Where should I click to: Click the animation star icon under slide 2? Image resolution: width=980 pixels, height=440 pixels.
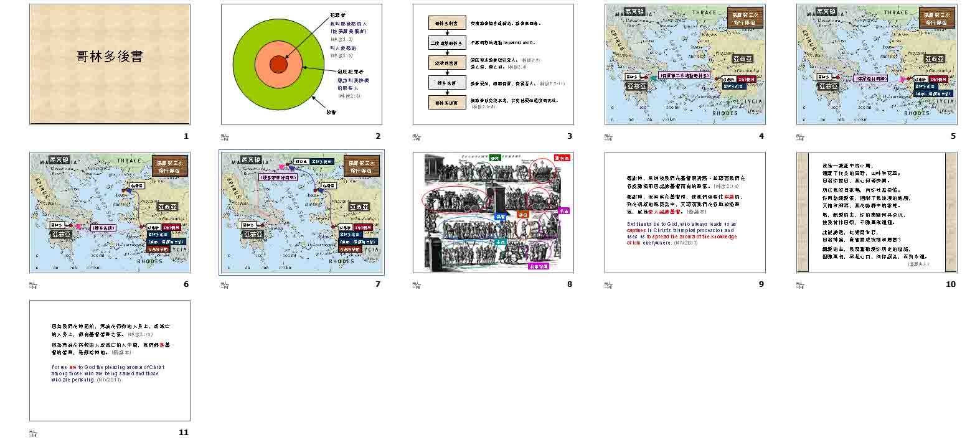[225, 137]
